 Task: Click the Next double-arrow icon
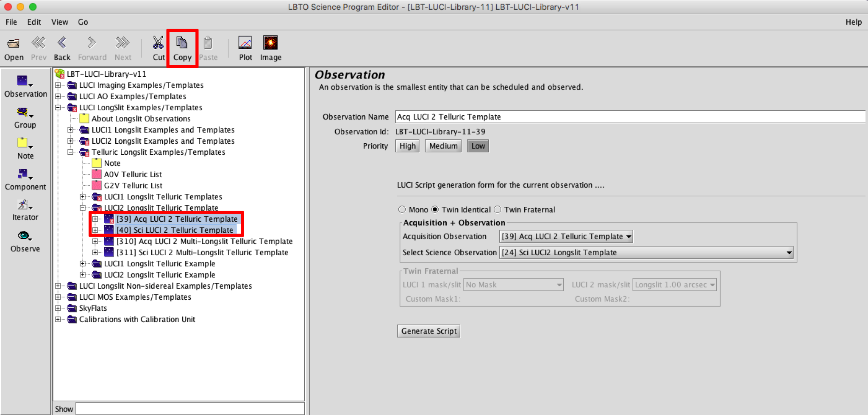tap(123, 48)
